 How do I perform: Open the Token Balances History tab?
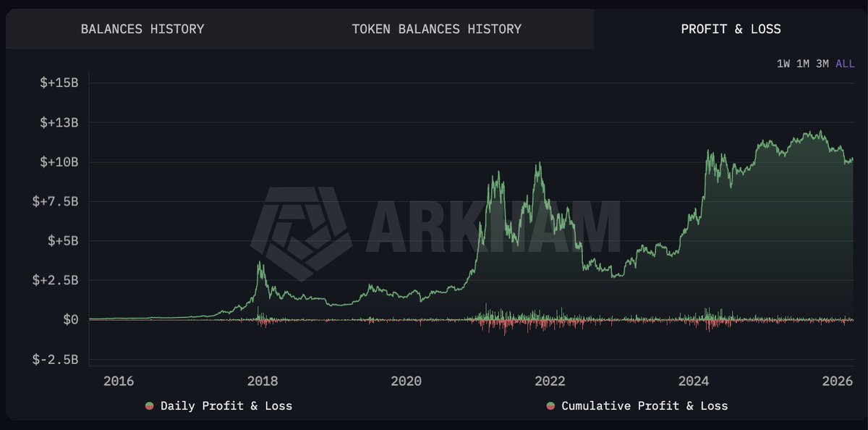(x=435, y=29)
